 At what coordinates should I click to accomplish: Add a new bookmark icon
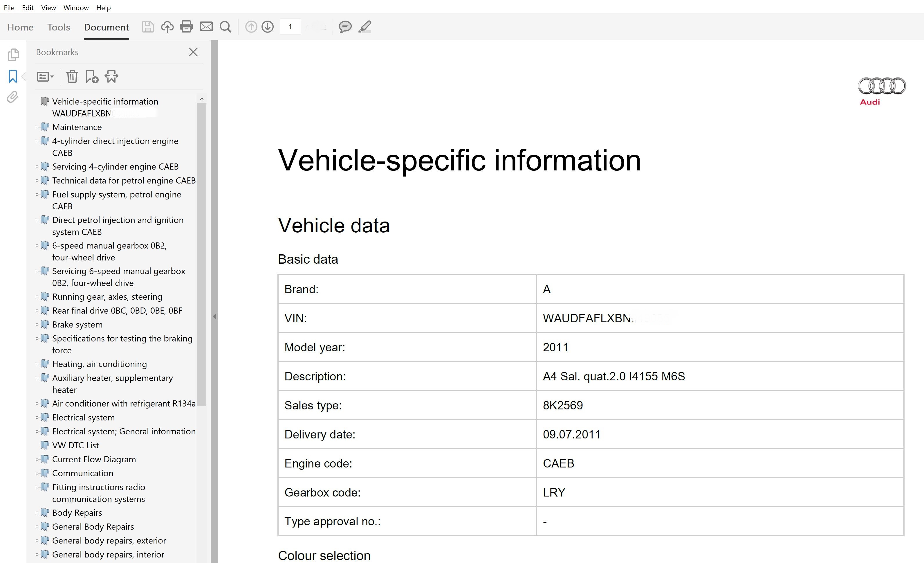point(91,77)
